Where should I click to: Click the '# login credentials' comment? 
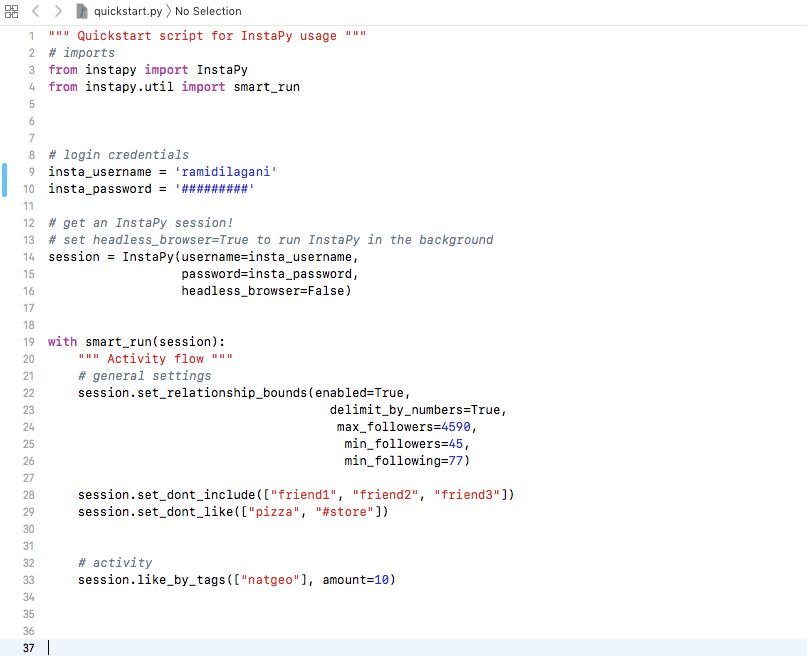point(119,155)
